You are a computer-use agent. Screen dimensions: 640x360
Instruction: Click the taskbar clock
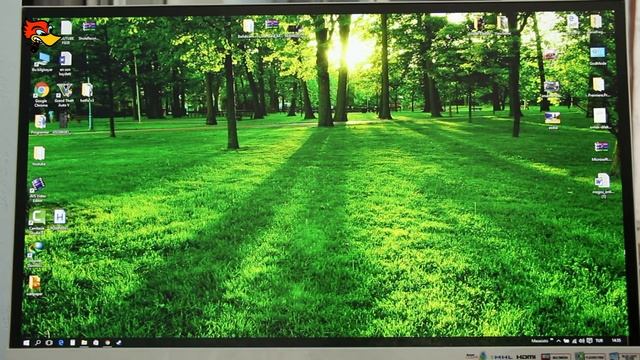tap(616, 340)
